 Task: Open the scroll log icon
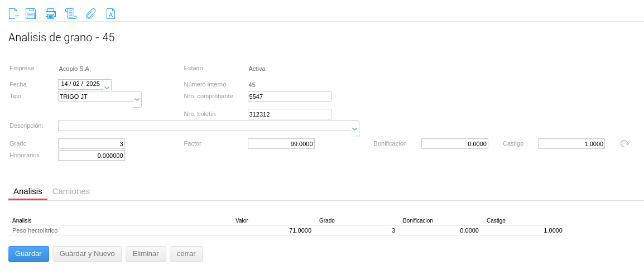point(70,13)
